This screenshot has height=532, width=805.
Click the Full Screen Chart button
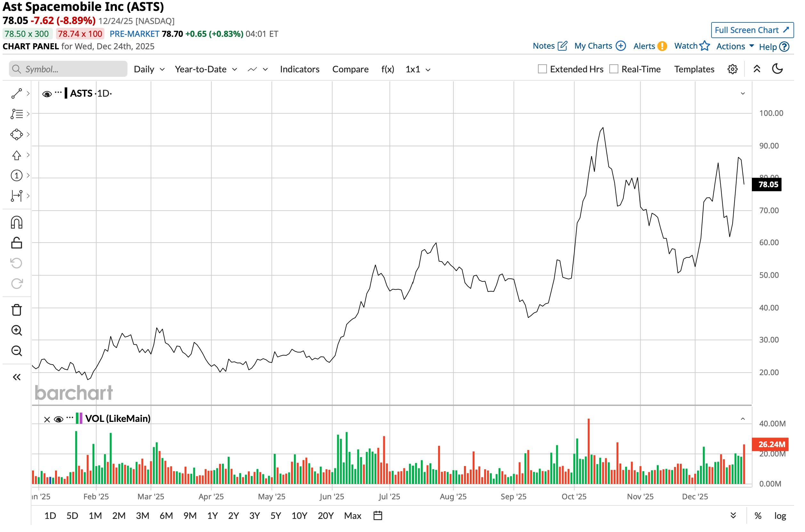(752, 30)
